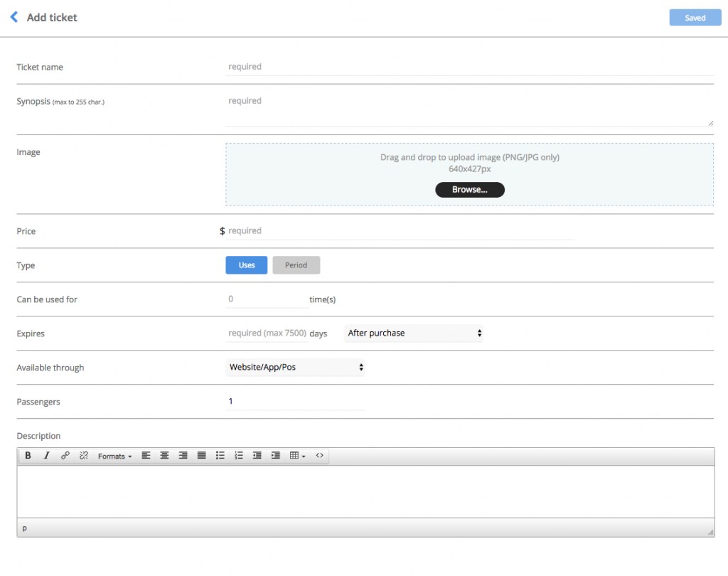Remove a link with the unlink icon

tap(84, 455)
